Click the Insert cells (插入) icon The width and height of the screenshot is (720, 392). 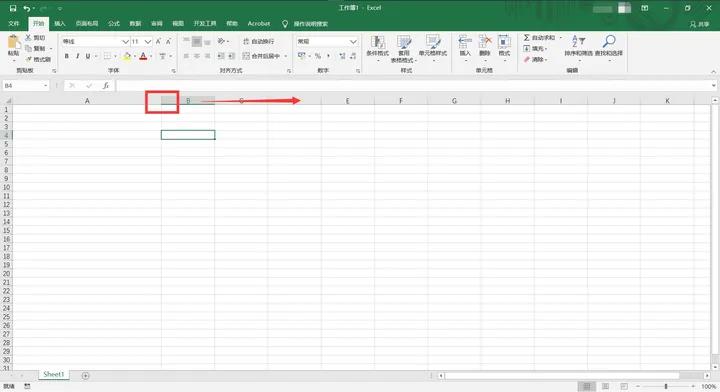click(x=465, y=42)
